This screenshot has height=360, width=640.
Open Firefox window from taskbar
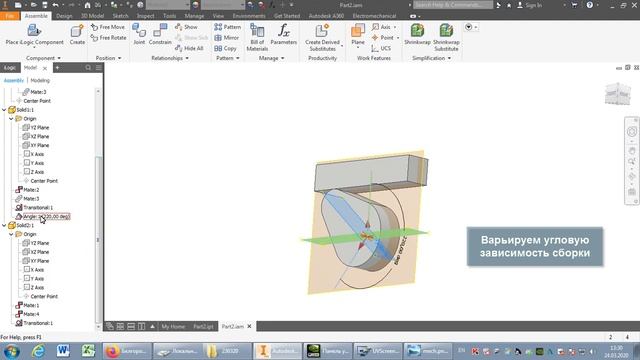pyautogui.click(x=127, y=351)
